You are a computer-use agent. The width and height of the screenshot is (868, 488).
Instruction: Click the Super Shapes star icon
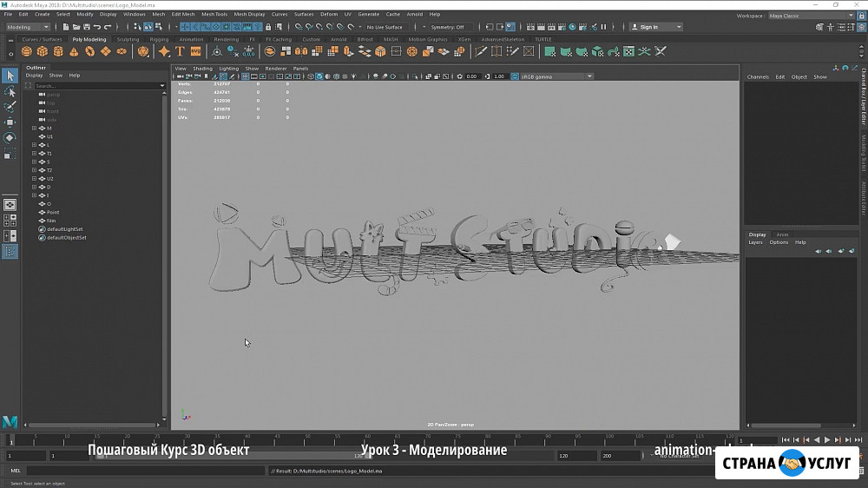(x=164, y=51)
